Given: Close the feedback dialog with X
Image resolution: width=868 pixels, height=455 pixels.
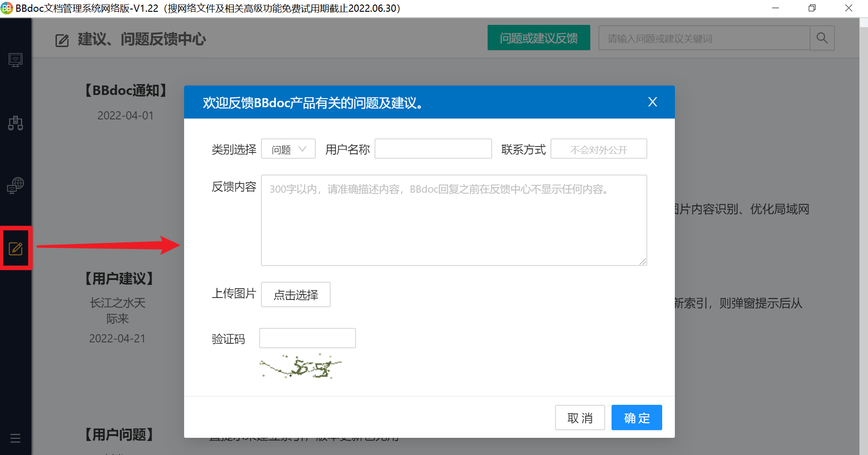Looking at the screenshot, I should (652, 102).
